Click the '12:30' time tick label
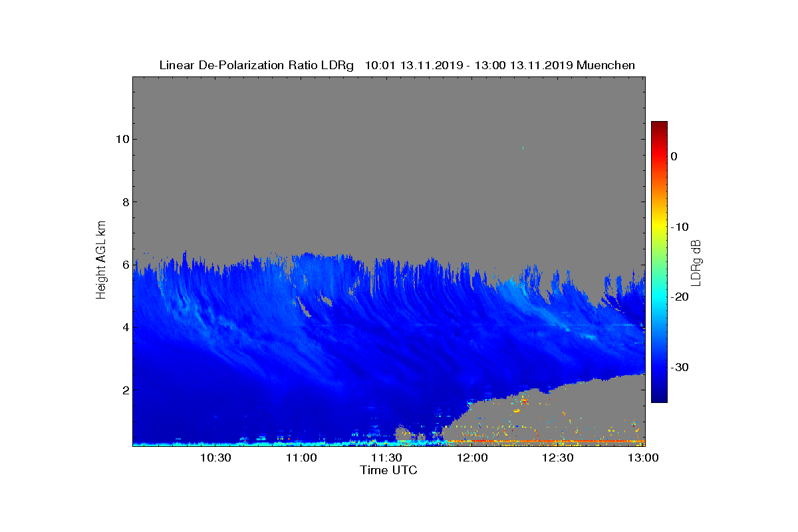This screenshot has width=798, height=532. click(557, 458)
